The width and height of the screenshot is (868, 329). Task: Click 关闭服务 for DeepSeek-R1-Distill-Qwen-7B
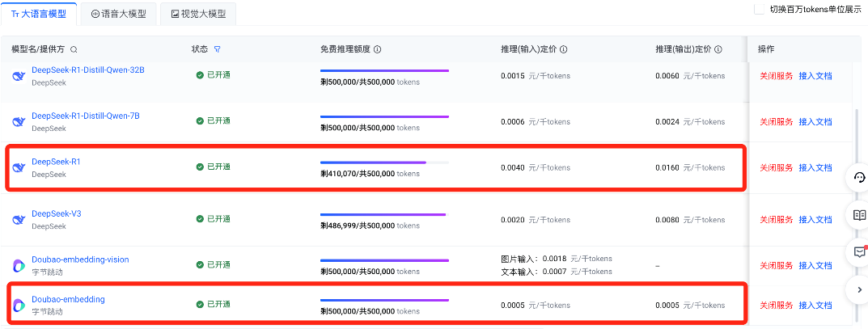click(x=776, y=121)
